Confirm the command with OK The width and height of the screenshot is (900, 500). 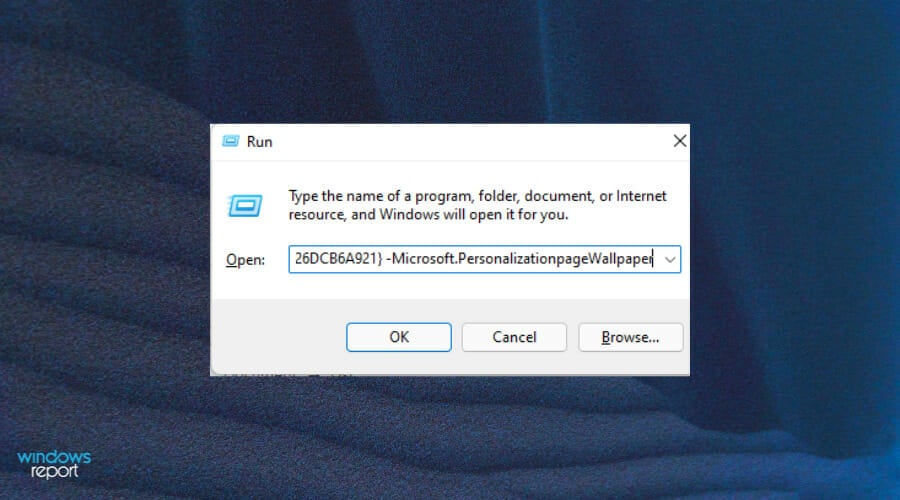(x=399, y=337)
